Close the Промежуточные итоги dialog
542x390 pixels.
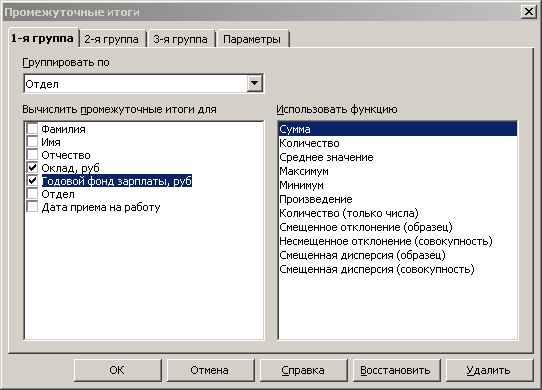pos(529,12)
